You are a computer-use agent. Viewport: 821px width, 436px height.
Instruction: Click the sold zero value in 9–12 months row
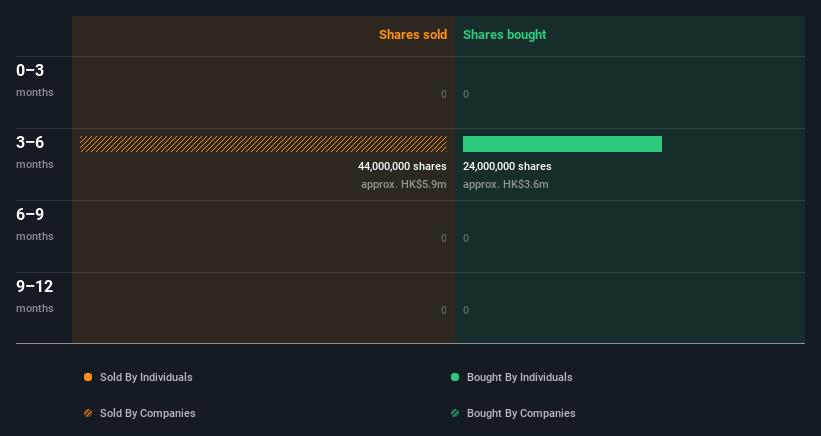click(444, 310)
